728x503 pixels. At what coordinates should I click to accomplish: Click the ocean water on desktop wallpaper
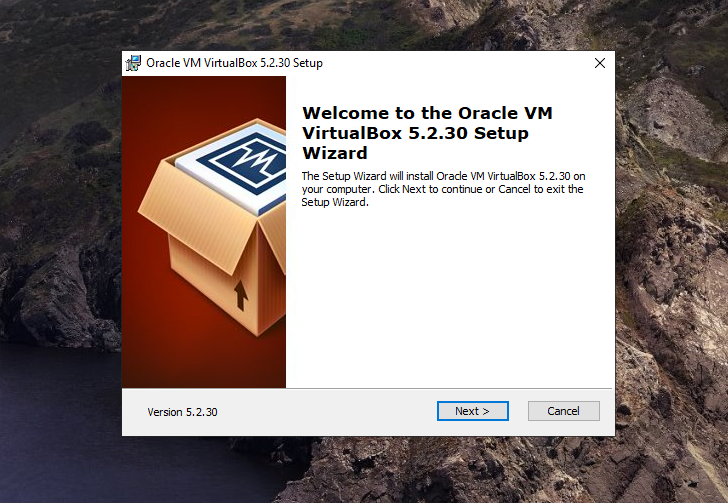point(60,440)
